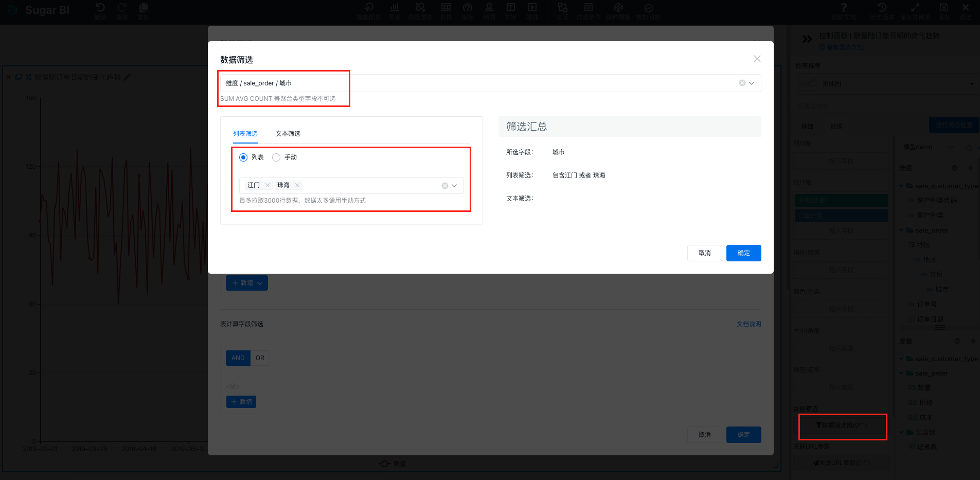Click 取消 in the 数据筛选 dialog

[x=705, y=253]
